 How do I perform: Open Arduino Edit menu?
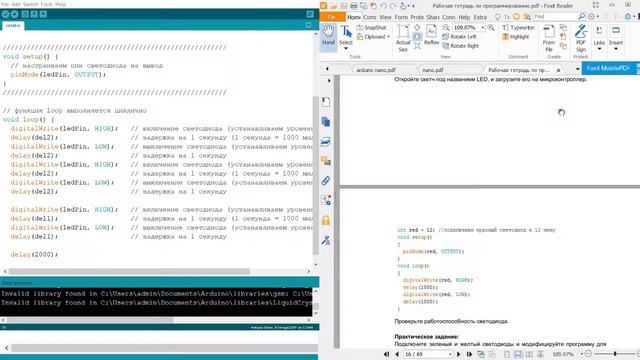pos(16,4)
